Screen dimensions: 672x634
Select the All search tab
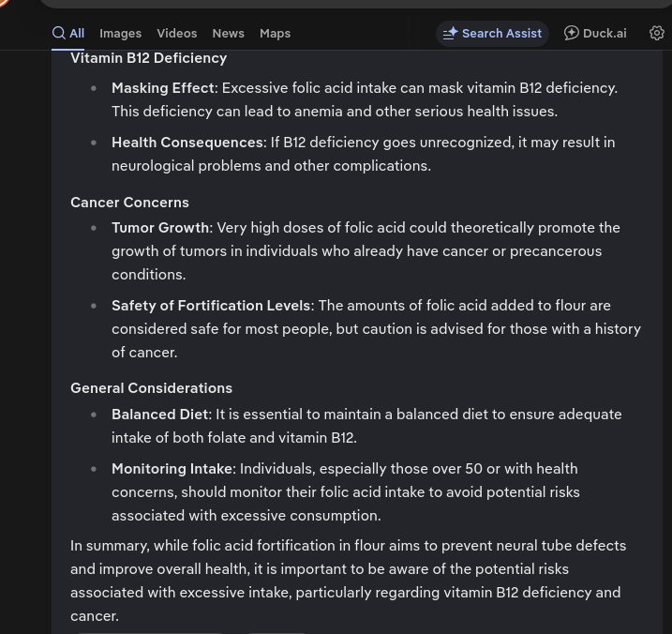[68, 34]
